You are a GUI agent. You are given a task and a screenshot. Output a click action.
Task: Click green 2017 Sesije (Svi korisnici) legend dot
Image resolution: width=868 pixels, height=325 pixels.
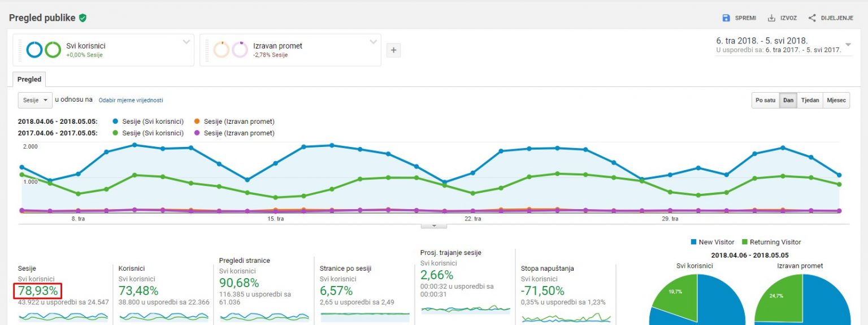[x=116, y=133]
